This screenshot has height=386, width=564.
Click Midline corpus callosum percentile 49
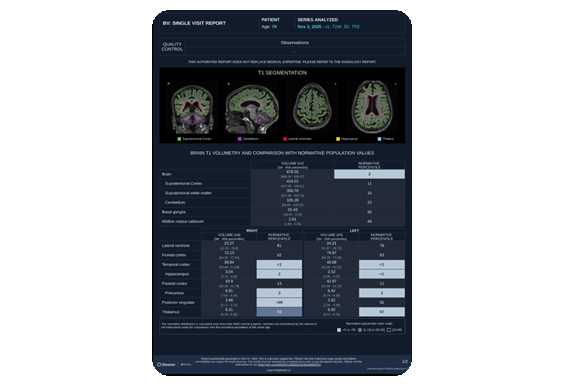[369, 222]
